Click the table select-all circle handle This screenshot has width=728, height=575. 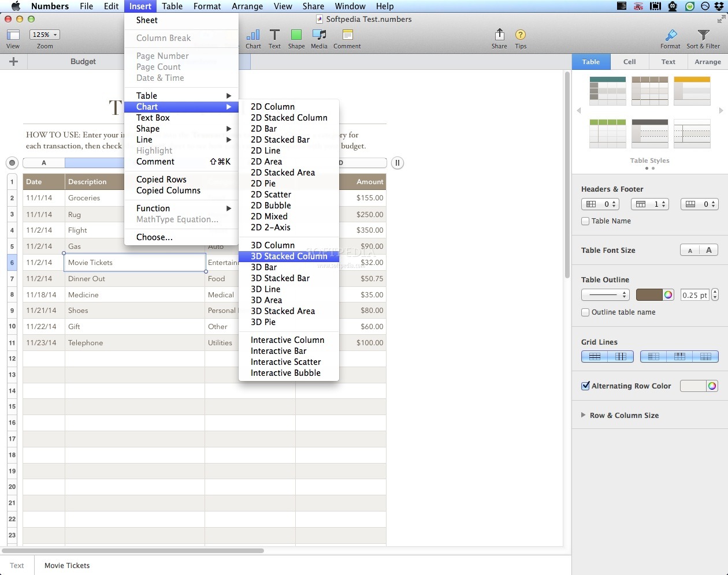[12, 163]
